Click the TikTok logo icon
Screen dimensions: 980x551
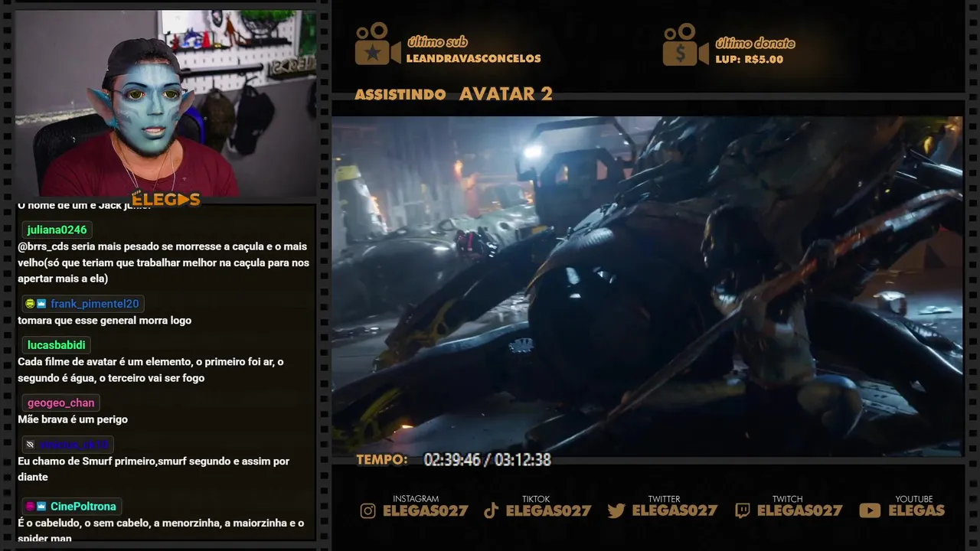(x=492, y=511)
